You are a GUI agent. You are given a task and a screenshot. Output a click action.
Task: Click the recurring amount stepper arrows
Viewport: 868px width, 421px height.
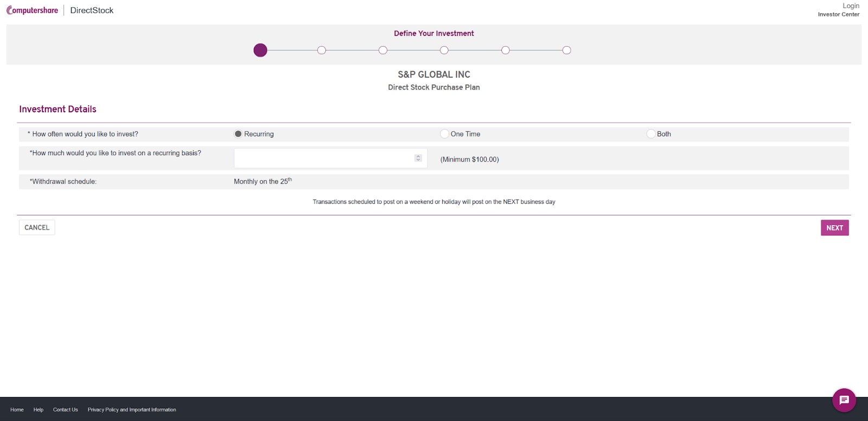(418, 158)
